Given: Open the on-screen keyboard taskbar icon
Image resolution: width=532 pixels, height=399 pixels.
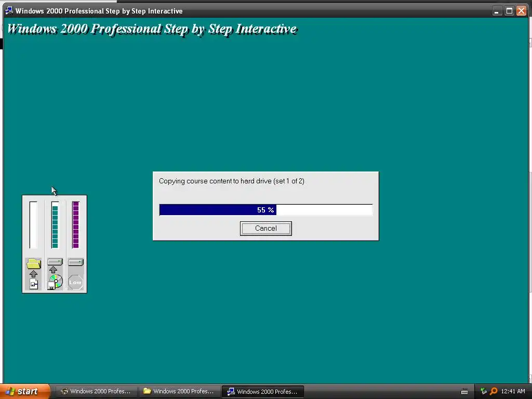Looking at the screenshot, I should click(464, 392).
